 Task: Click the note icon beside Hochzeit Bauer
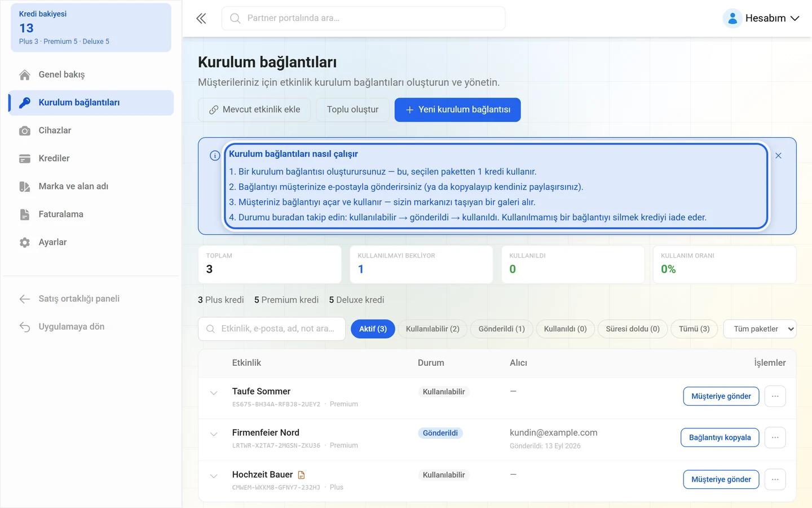[301, 475]
